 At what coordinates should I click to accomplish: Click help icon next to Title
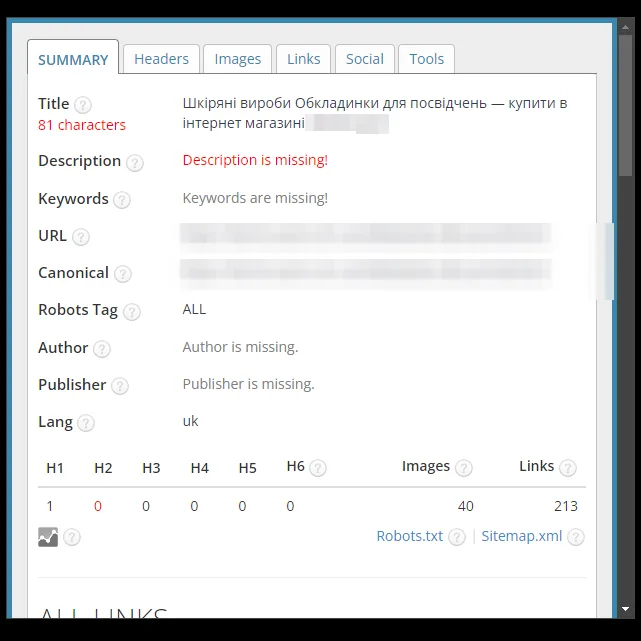click(83, 105)
